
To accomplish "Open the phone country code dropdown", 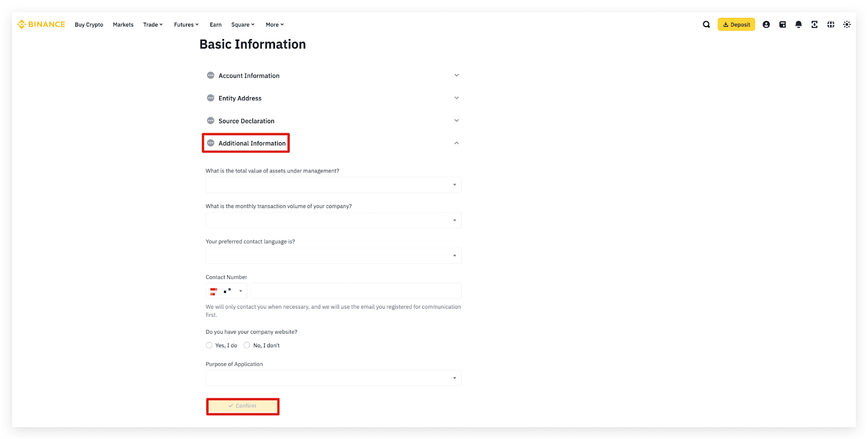I will (226, 291).
